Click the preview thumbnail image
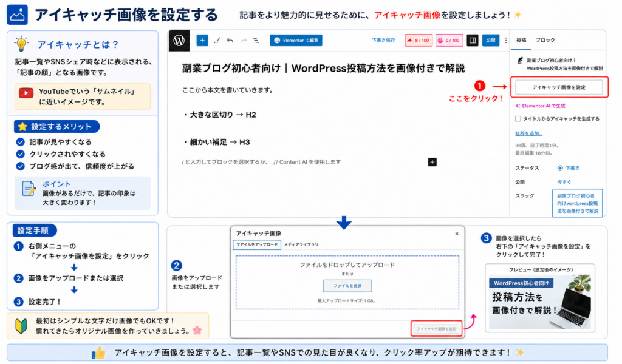The width and height of the screenshot is (622, 364). tap(539, 302)
